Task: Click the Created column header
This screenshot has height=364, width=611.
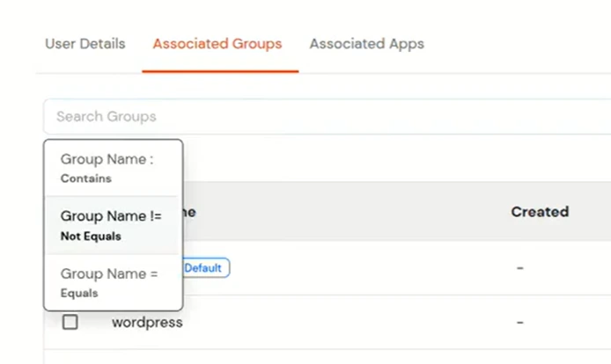Action: click(540, 212)
